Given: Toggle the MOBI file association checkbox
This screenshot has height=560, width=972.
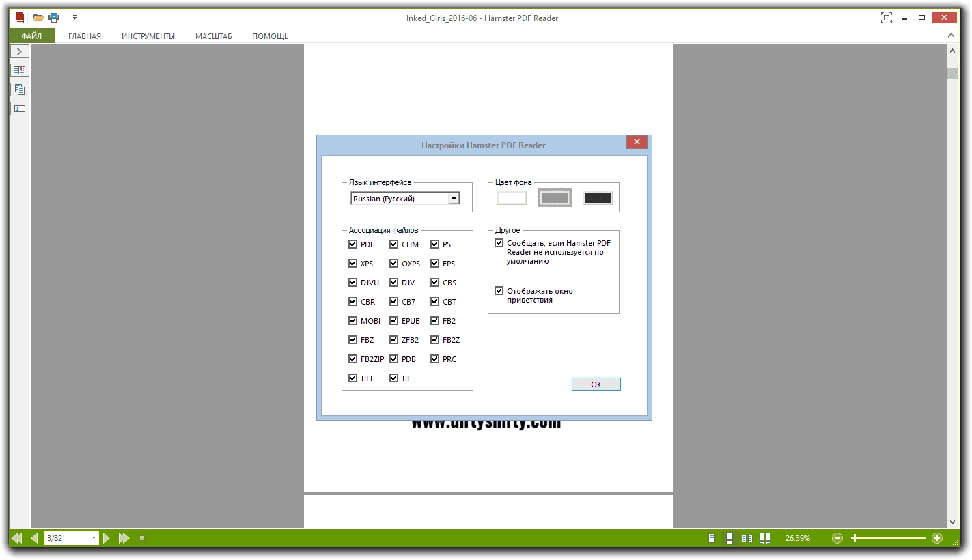Looking at the screenshot, I should [352, 320].
